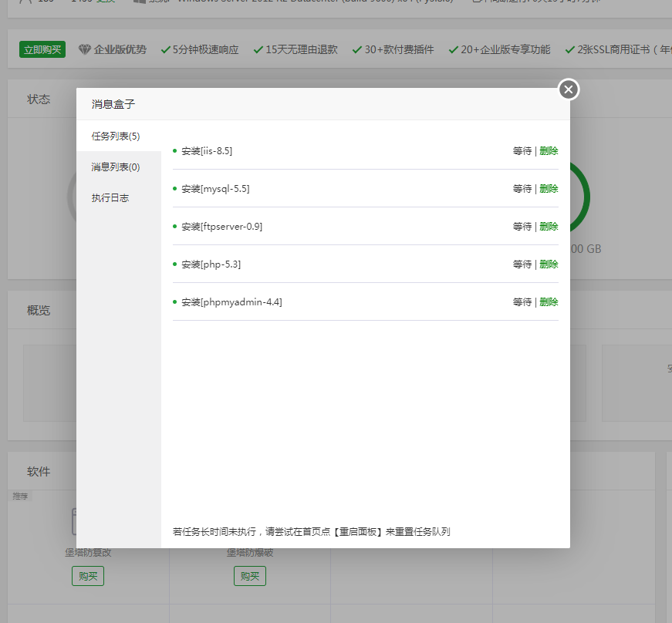Click the 消息盒子 dialog title
This screenshot has height=623, width=672.
pyautogui.click(x=113, y=104)
